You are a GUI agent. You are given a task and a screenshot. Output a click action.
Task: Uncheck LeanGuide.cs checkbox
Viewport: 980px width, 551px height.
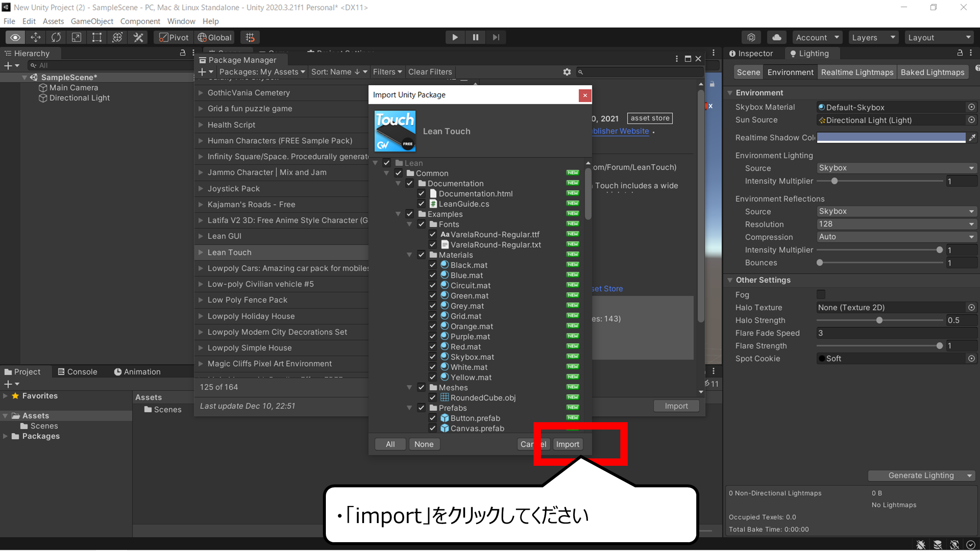click(x=421, y=204)
